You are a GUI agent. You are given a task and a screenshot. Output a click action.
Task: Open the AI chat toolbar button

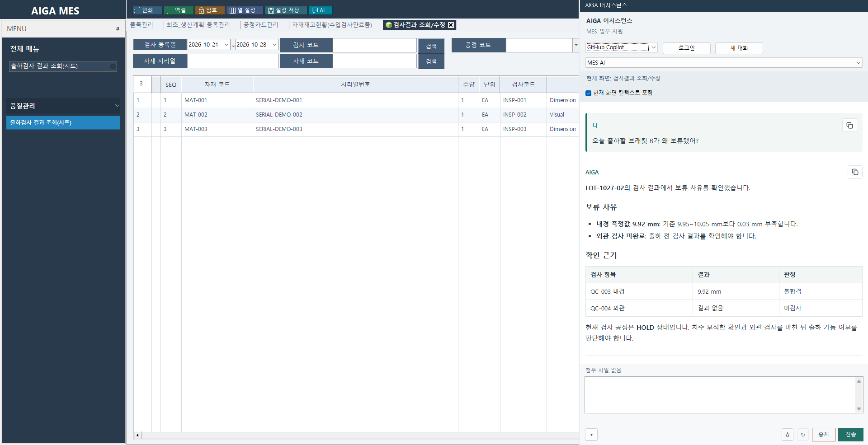click(x=321, y=10)
